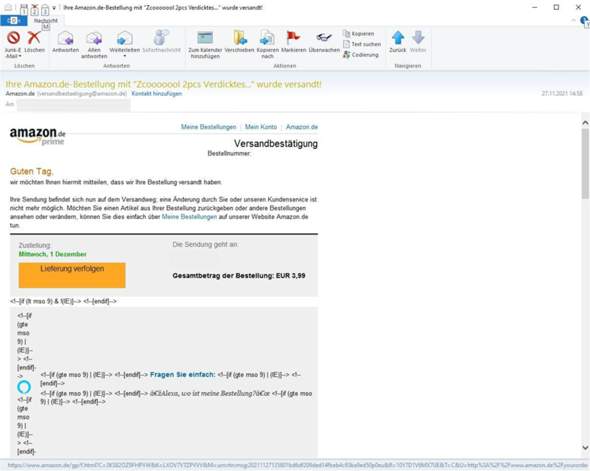The height and width of the screenshot is (471, 590).
Task: Click the orange Lieferung verfolgen button
Action: point(72,275)
